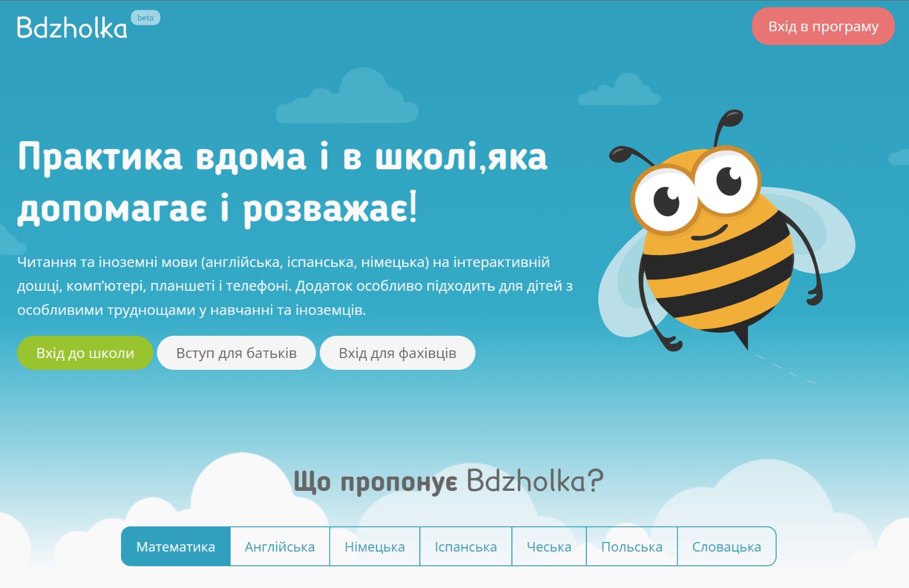Select the Математика tab
Image resolution: width=909 pixels, height=588 pixels.
coord(176,547)
